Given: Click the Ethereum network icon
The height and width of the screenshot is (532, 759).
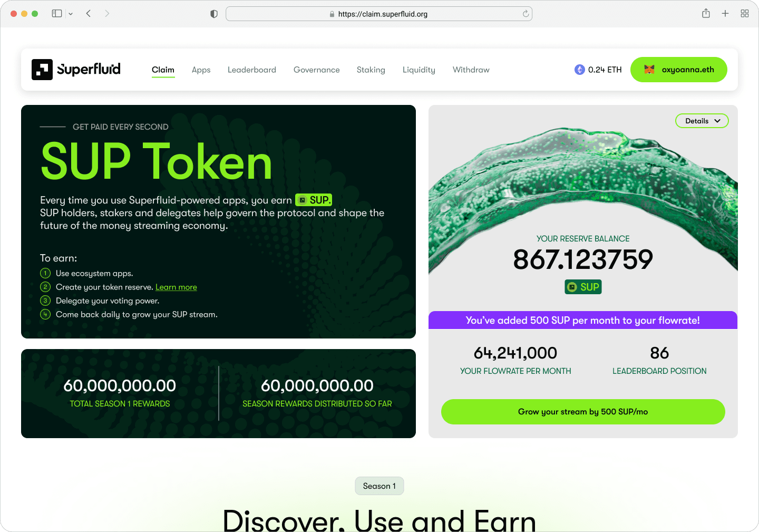Looking at the screenshot, I should pos(580,70).
